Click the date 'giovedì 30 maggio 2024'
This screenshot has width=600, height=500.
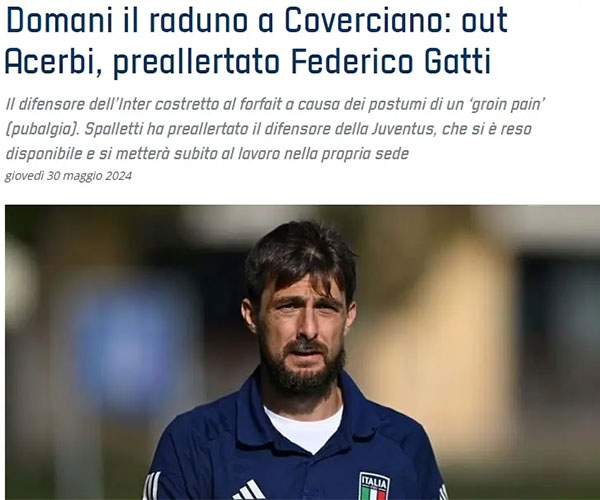click(68, 176)
